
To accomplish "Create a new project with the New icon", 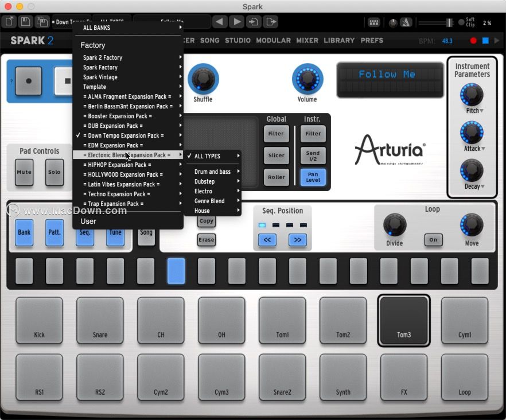I will tap(9, 22).
